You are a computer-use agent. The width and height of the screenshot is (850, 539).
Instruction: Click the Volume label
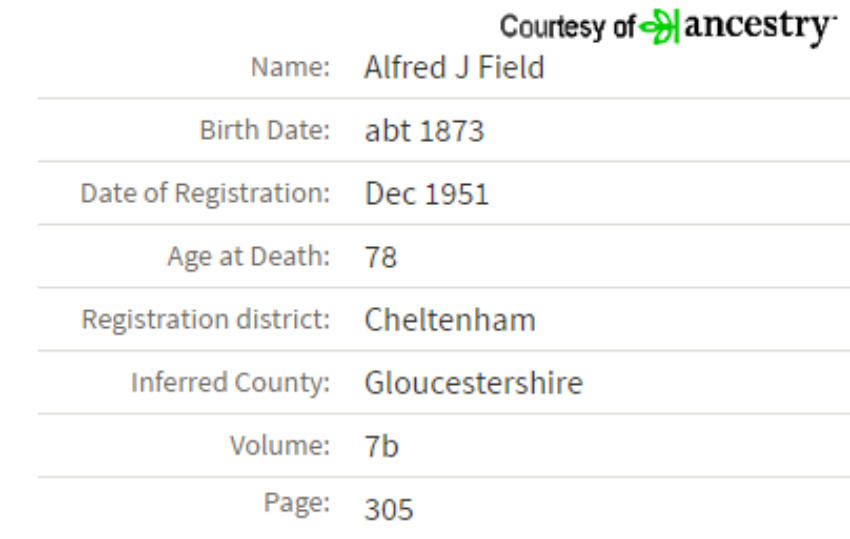coord(280,446)
